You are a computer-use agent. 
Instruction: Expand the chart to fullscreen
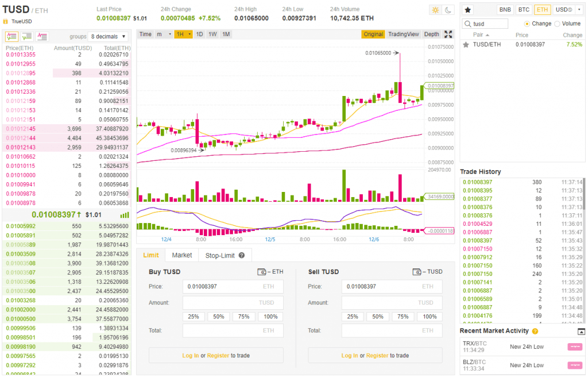point(448,34)
